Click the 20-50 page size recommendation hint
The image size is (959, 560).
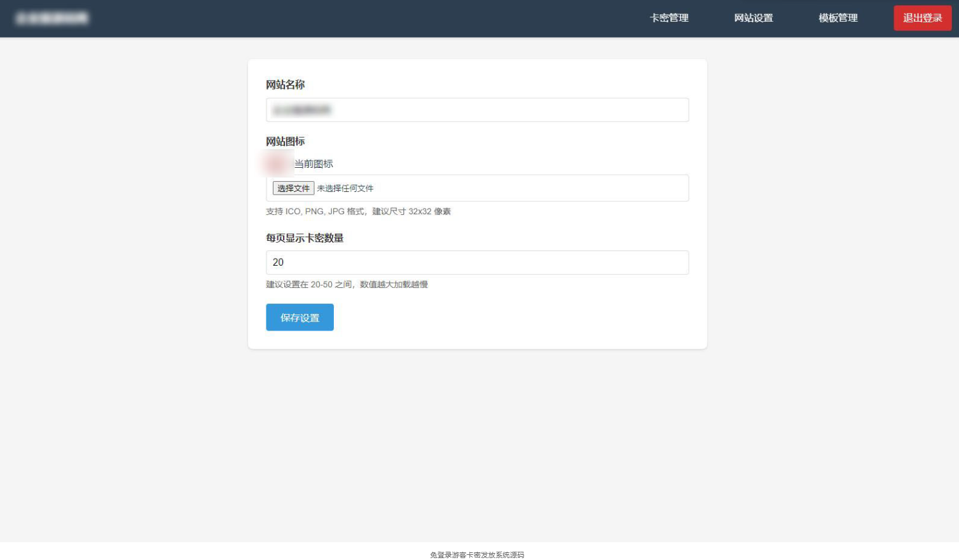tap(347, 285)
